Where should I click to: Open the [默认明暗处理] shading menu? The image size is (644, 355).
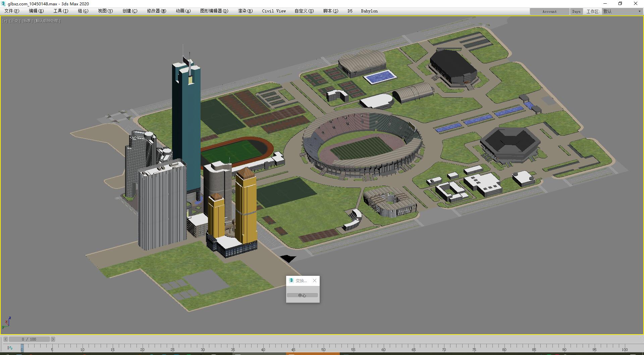click(x=47, y=21)
